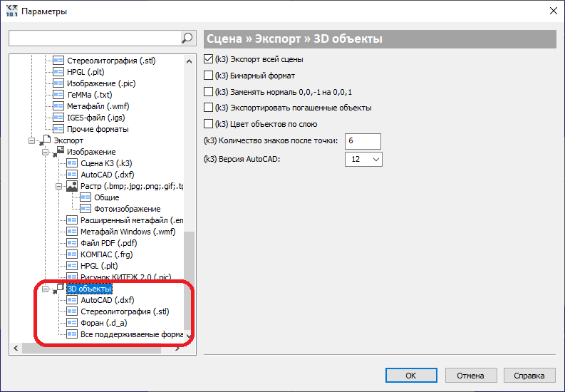The height and width of the screenshot is (392, 565).
Task: Uncheck Экспорт всей сцены checkbox
Action: 208,58
